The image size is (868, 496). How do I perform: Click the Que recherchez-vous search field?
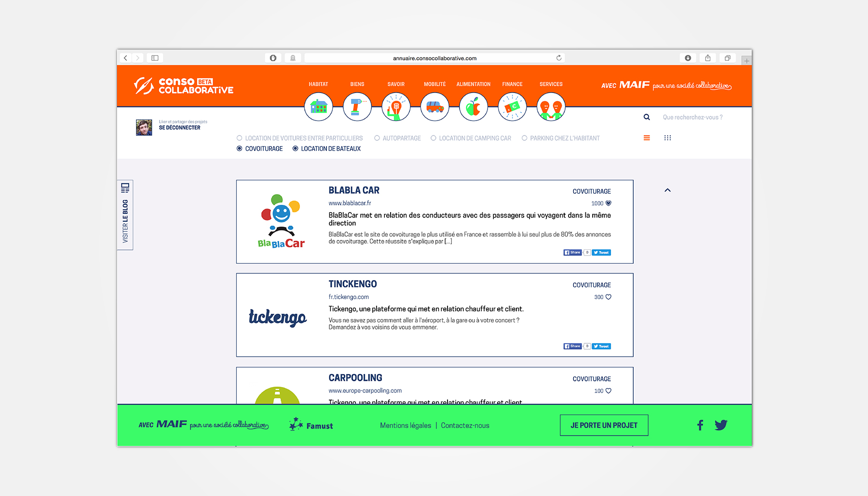point(692,117)
